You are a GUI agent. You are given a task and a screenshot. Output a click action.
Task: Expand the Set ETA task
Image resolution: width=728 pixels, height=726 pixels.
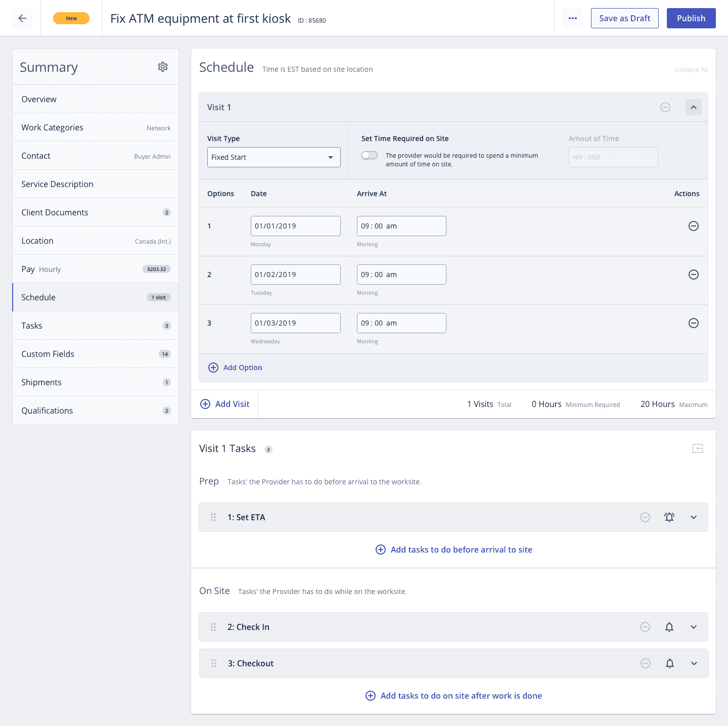tap(694, 517)
